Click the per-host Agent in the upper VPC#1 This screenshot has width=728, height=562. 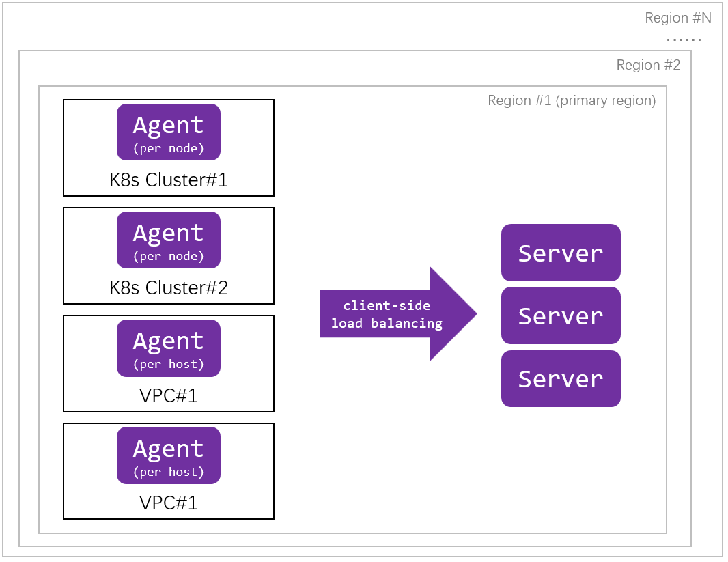[168, 348]
